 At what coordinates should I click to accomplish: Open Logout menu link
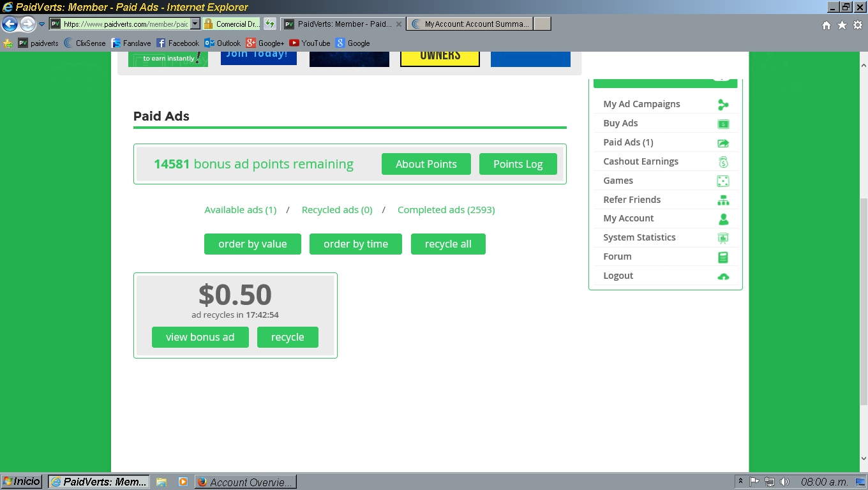(618, 276)
